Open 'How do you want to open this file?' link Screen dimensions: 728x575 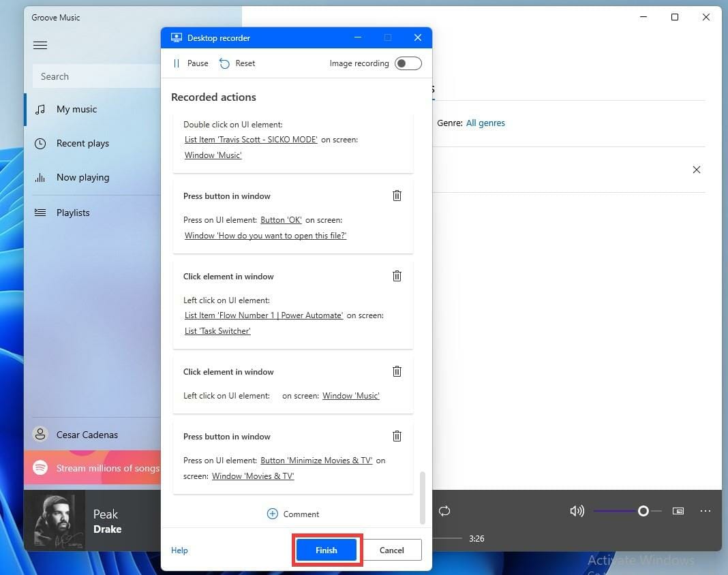(266, 236)
